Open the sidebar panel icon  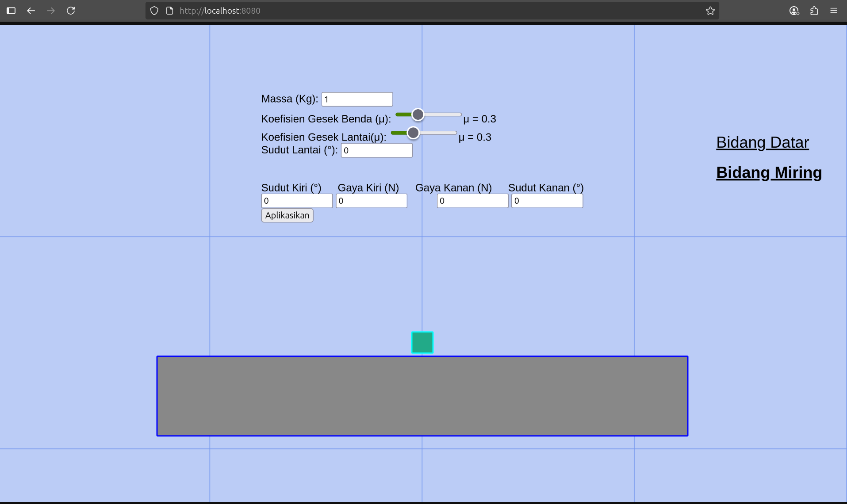click(x=11, y=11)
